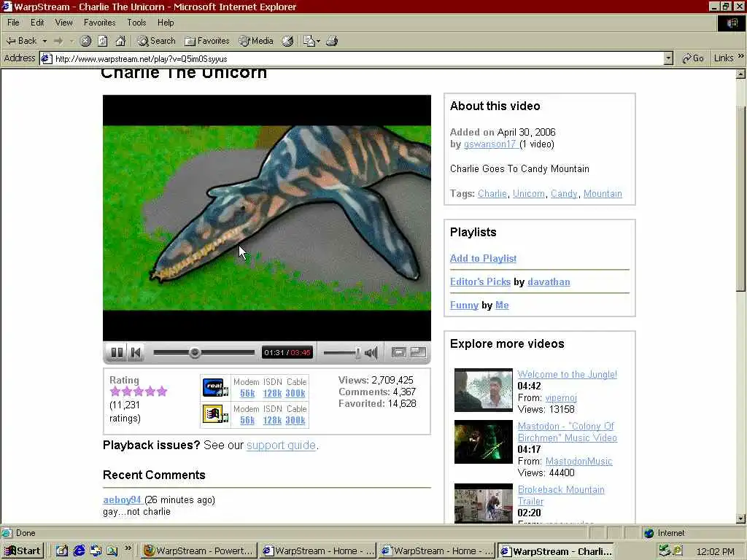Open the Funny playlist link
Viewport: 747px width, 560px height.
pyautogui.click(x=464, y=306)
